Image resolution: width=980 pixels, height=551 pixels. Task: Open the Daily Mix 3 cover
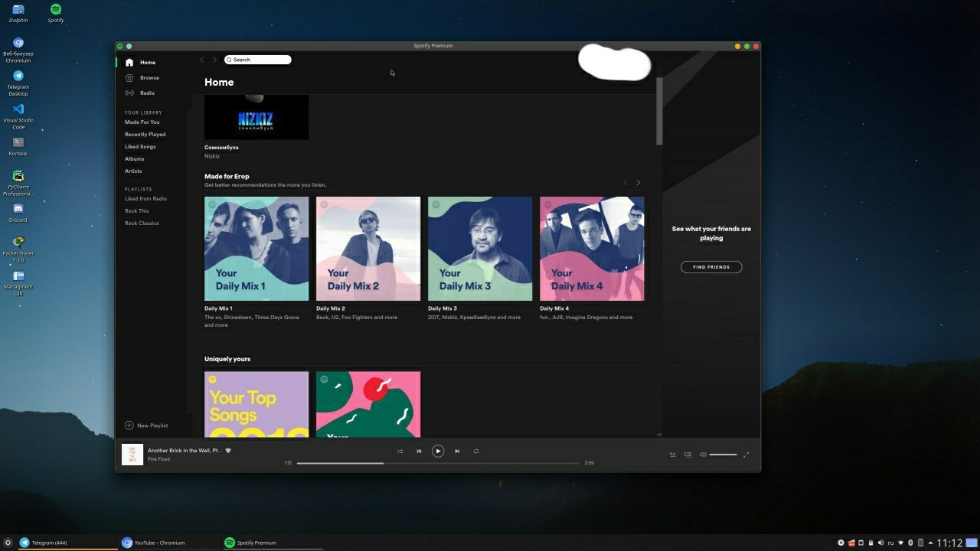(480, 249)
